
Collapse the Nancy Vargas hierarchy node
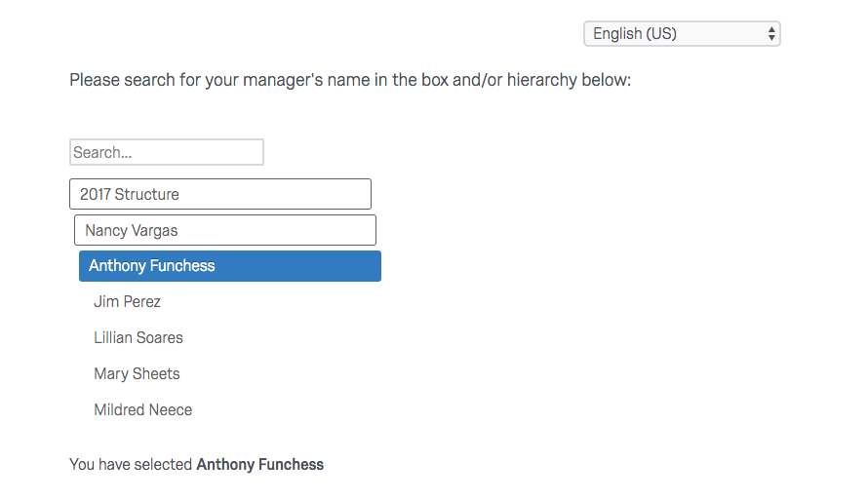point(224,231)
